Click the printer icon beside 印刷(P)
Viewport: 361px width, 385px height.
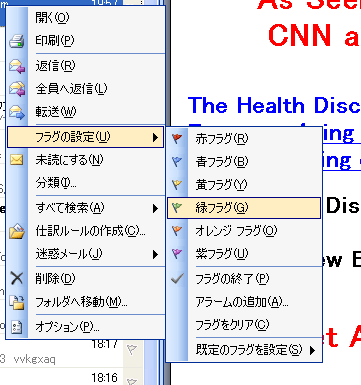tap(16, 42)
